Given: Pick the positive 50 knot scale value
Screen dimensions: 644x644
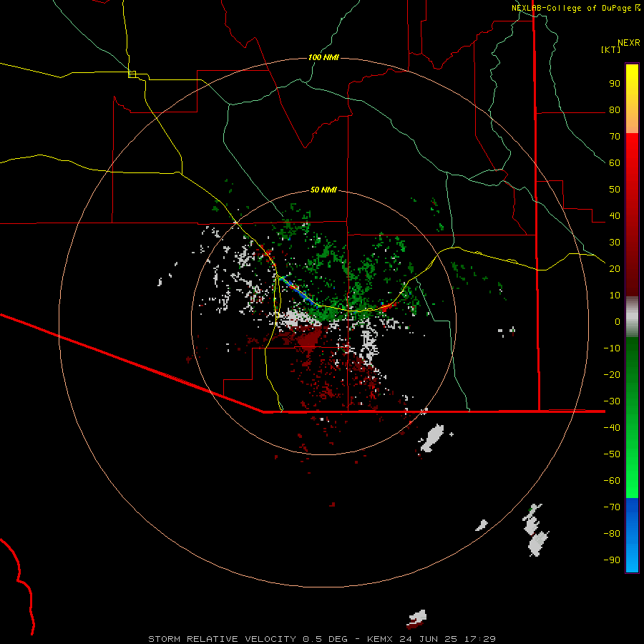Looking at the screenshot, I should click(615, 190).
